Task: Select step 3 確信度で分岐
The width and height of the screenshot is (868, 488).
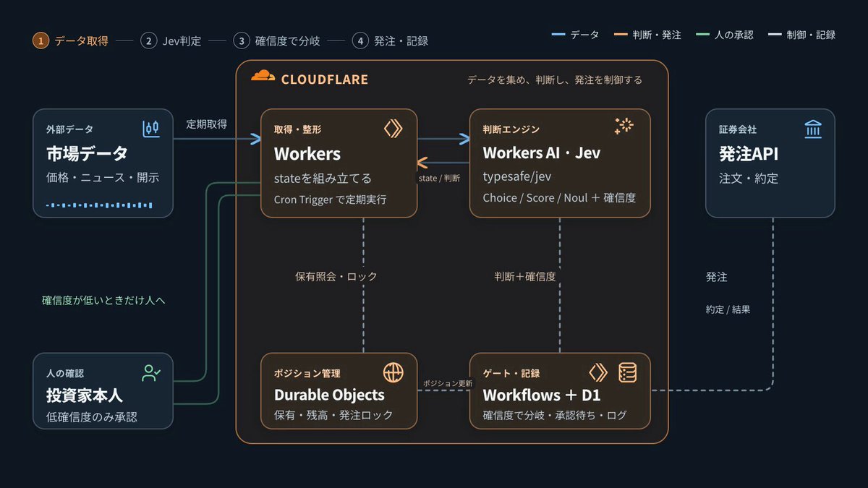Action: (x=276, y=41)
